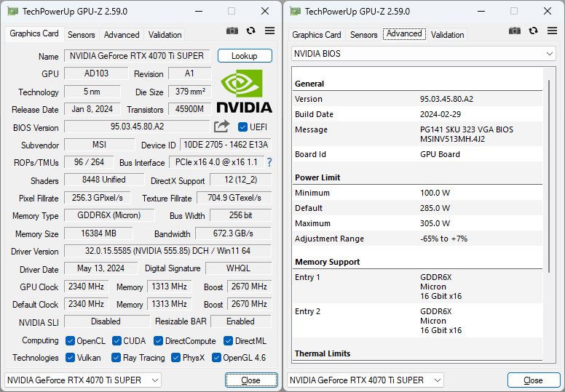Click the Release Date Jan 8, 2024 field
This screenshot has height=392, width=565.
92,109
